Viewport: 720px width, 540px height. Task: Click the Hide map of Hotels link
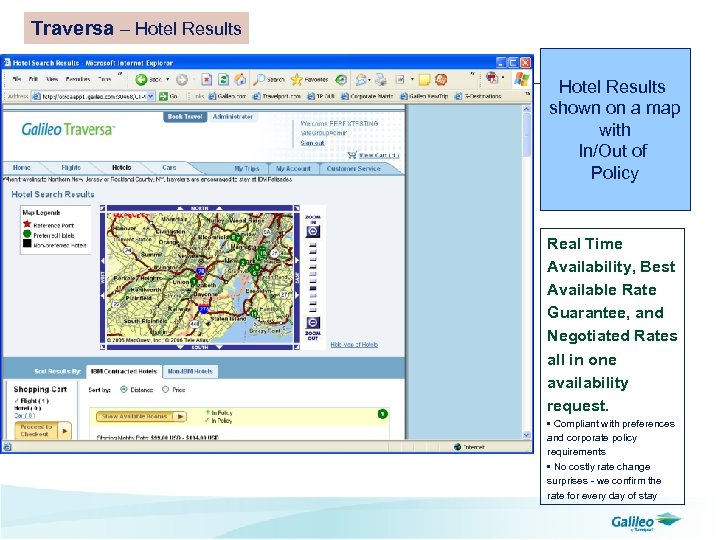point(354,344)
